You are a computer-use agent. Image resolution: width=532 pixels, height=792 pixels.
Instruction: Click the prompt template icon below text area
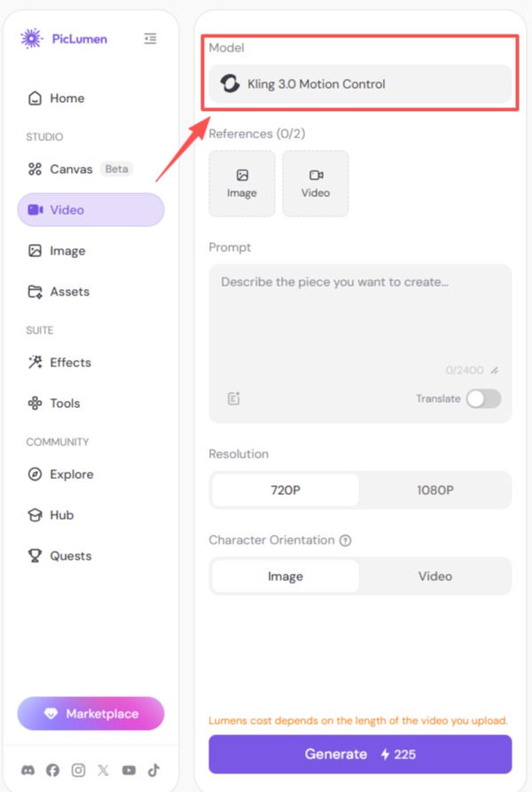click(234, 398)
